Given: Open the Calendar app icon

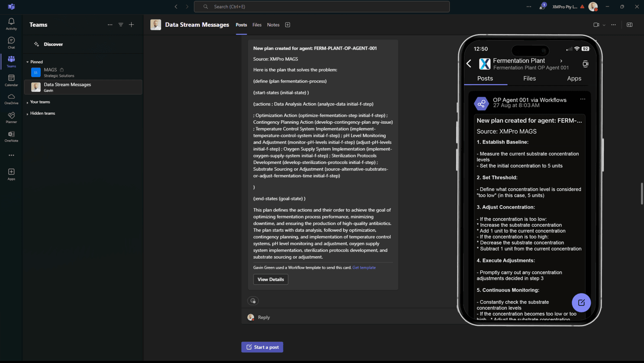Looking at the screenshot, I should pos(11,80).
